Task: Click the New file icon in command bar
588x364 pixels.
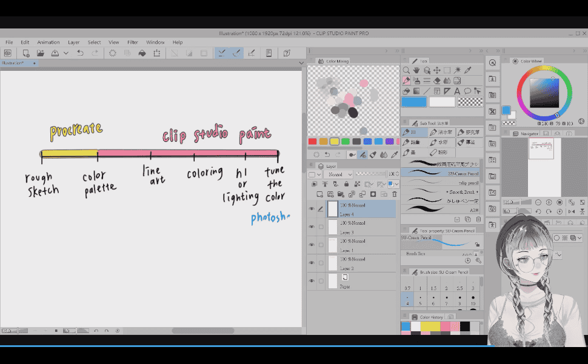Action: [x=26, y=53]
